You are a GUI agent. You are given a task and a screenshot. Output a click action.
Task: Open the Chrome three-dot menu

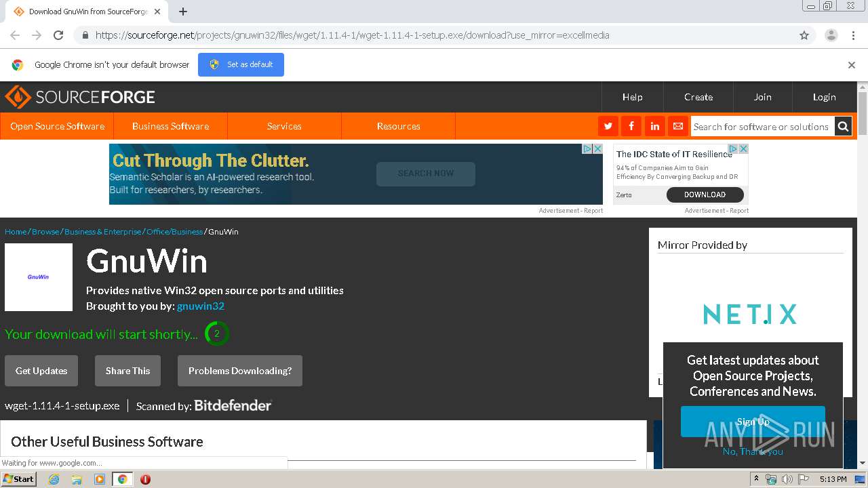tap(853, 35)
